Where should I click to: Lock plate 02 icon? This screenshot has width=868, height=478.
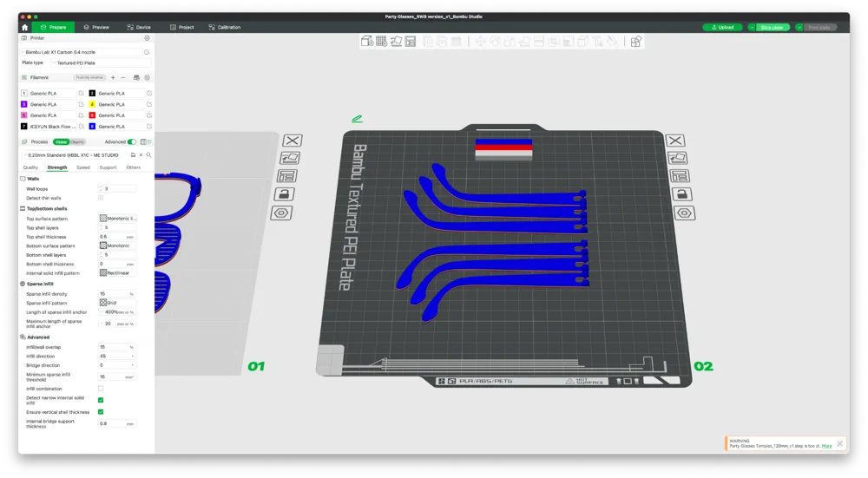[682, 194]
